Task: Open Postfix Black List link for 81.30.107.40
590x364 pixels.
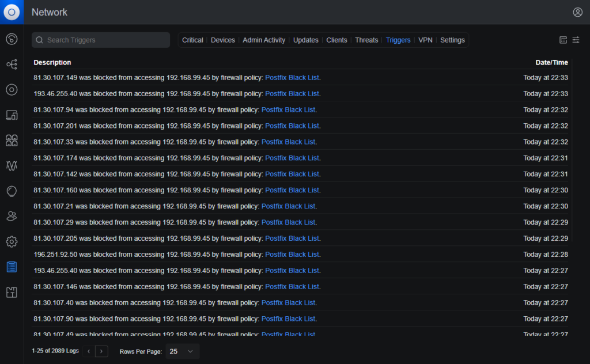Action: tap(288, 303)
